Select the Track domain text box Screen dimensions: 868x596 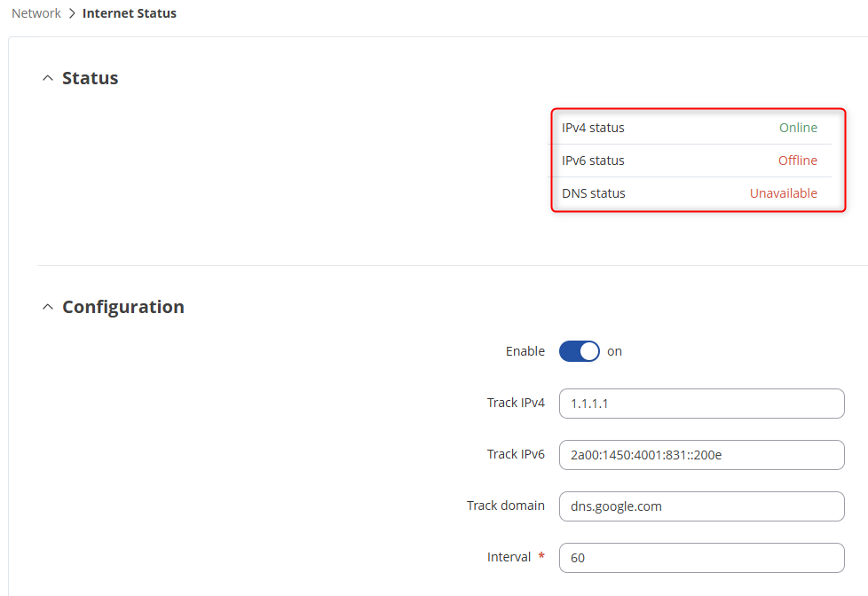click(701, 506)
